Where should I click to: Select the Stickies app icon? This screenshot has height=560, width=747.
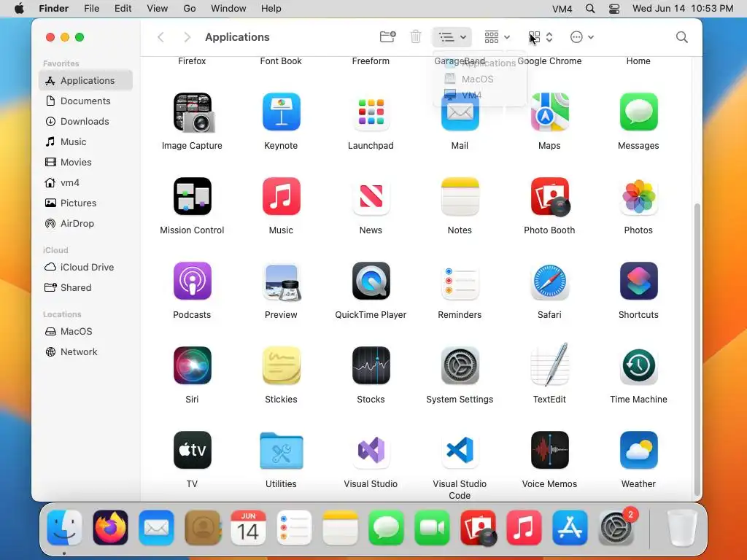click(281, 366)
